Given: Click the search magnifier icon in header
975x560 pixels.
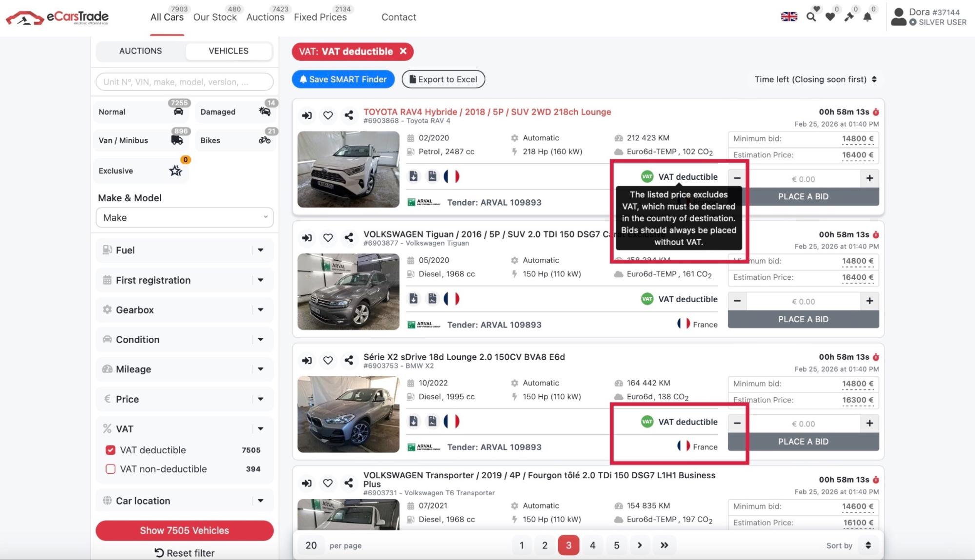Looking at the screenshot, I should [811, 17].
